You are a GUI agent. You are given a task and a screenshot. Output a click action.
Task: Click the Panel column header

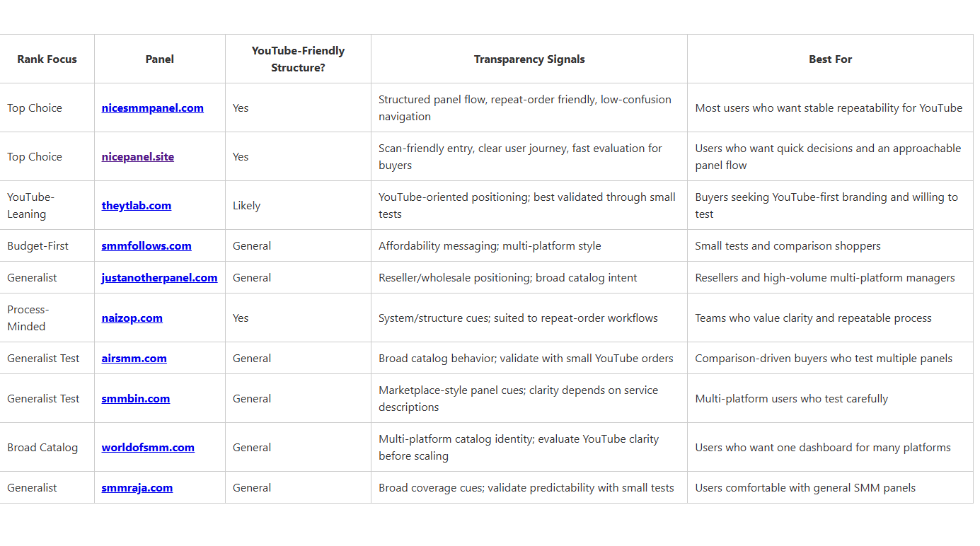pyautogui.click(x=159, y=59)
